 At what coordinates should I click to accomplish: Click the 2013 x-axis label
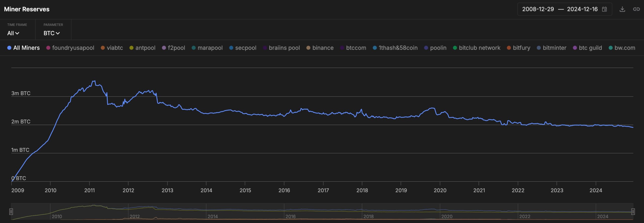[x=167, y=190]
